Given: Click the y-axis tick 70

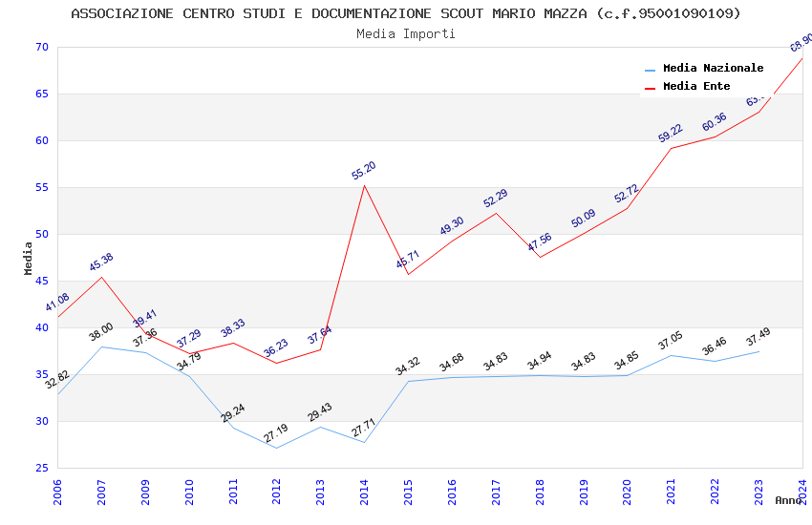Looking at the screenshot, I should click(x=42, y=47).
